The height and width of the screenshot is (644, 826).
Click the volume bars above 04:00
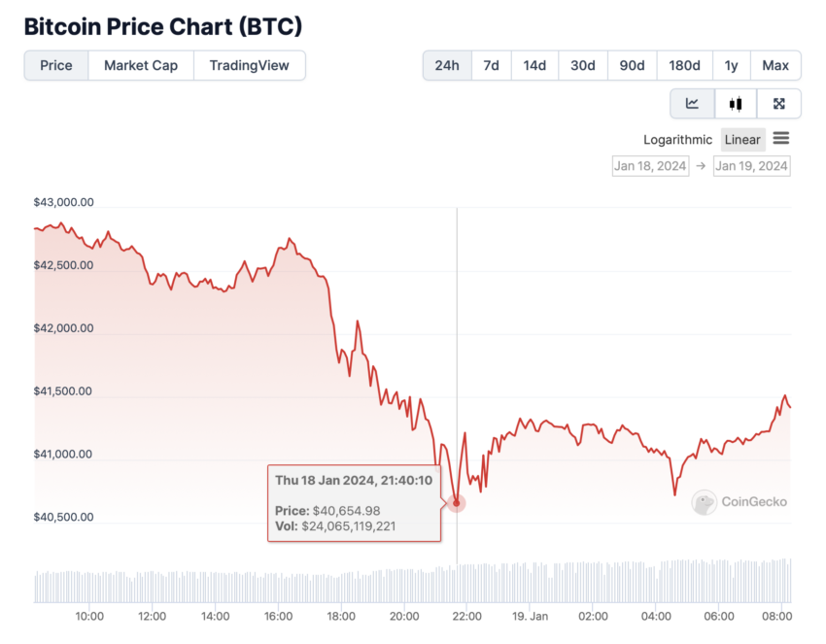tap(656, 582)
